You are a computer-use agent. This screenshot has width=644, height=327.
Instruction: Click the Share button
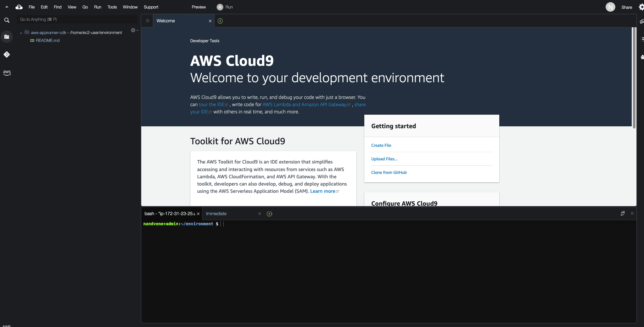coord(627,7)
